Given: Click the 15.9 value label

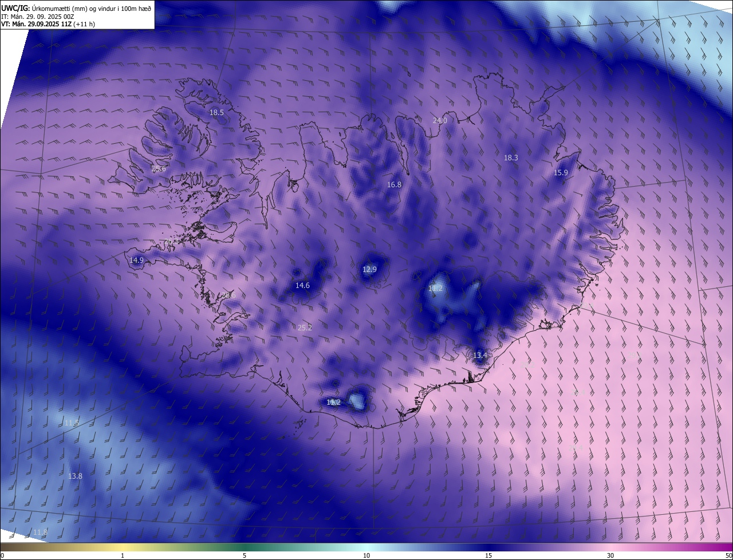Looking at the screenshot, I should (x=561, y=172).
